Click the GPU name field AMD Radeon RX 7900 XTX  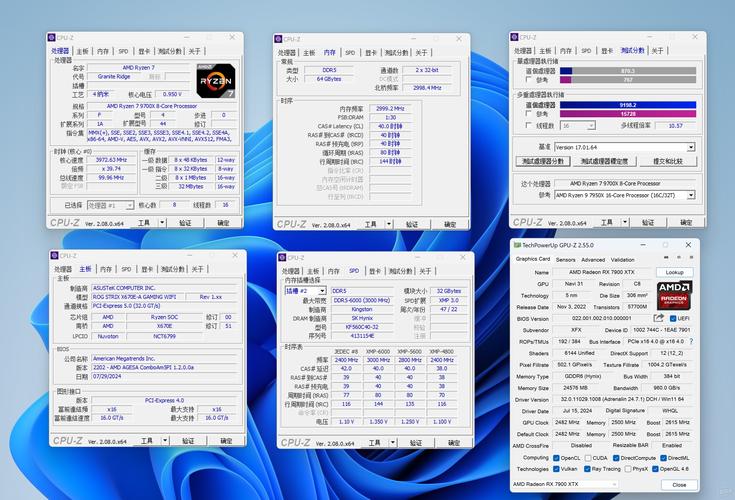click(x=602, y=272)
